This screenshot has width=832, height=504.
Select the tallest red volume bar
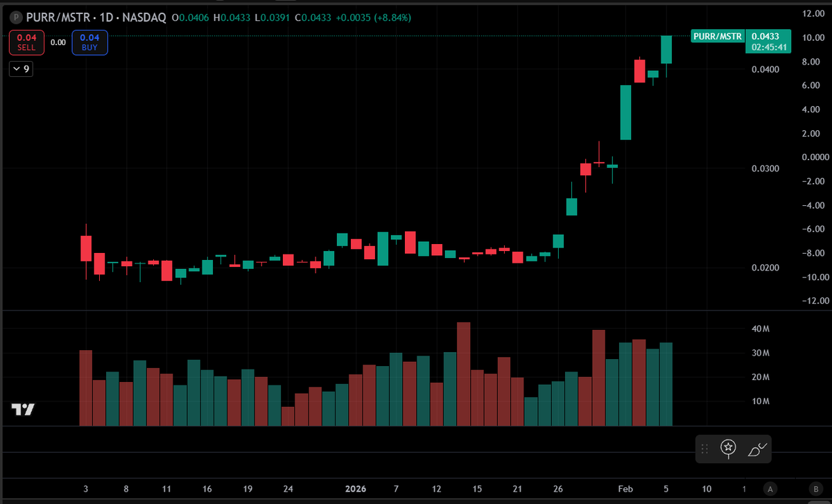464,374
